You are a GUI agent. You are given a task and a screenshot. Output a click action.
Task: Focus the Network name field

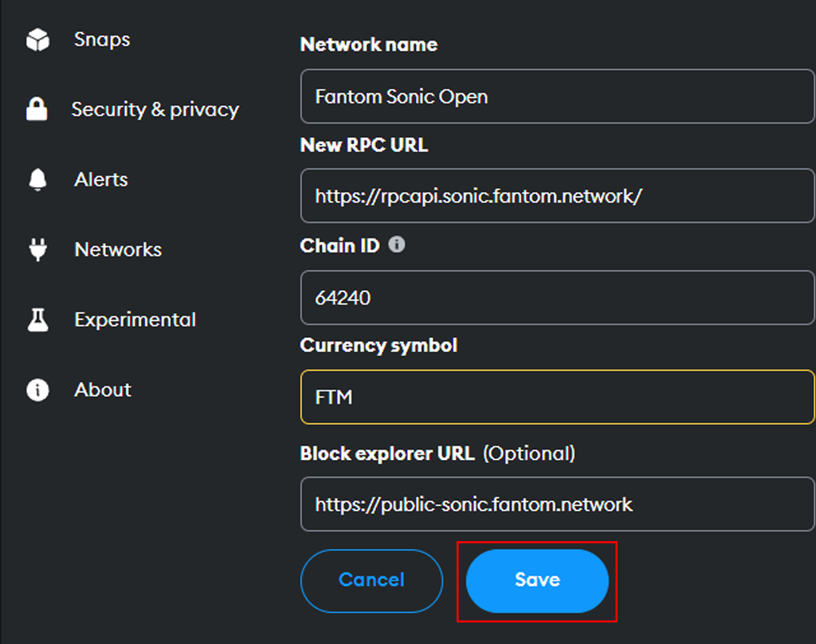pyautogui.click(x=557, y=96)
